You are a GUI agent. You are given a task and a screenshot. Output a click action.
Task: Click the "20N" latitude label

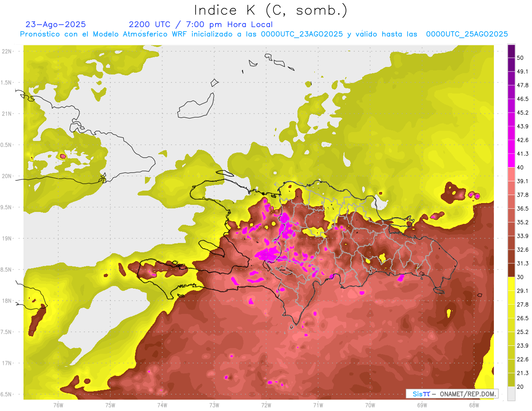pos(6,176)
